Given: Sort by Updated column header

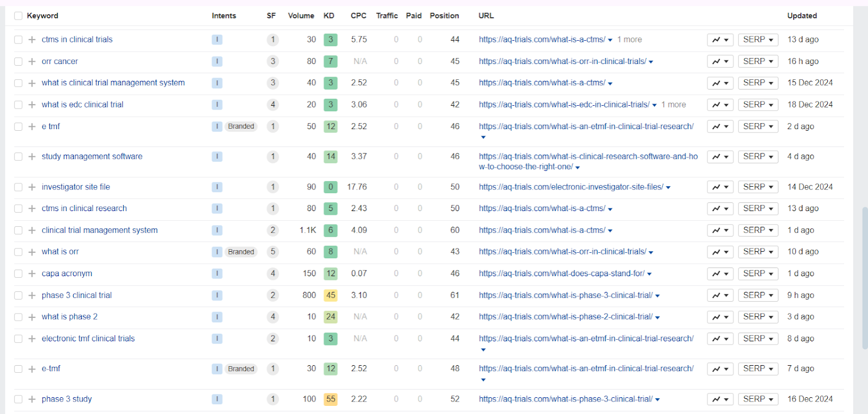Looking at the screenshot, I should pos(802,16).
